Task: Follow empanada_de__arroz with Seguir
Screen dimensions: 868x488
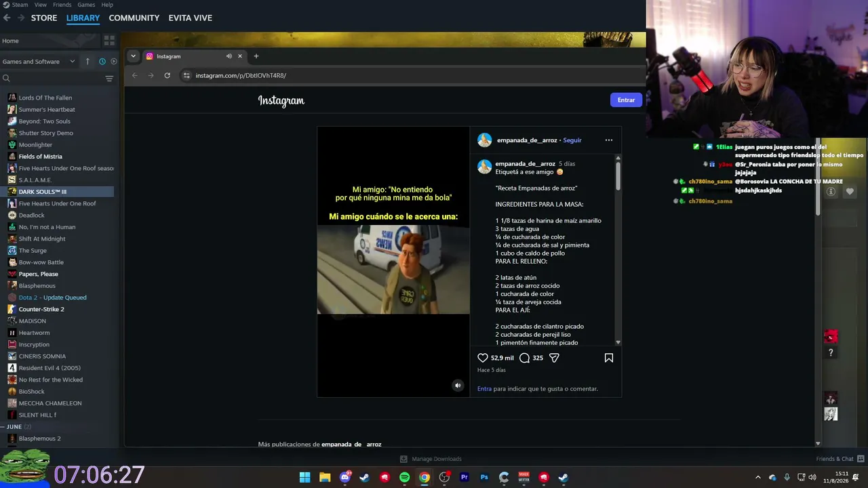Action: (x=572, y=140)
